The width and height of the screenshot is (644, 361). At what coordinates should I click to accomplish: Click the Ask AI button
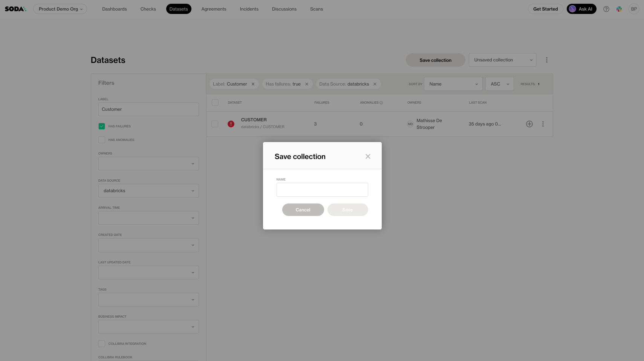click(x=581, y=9)
